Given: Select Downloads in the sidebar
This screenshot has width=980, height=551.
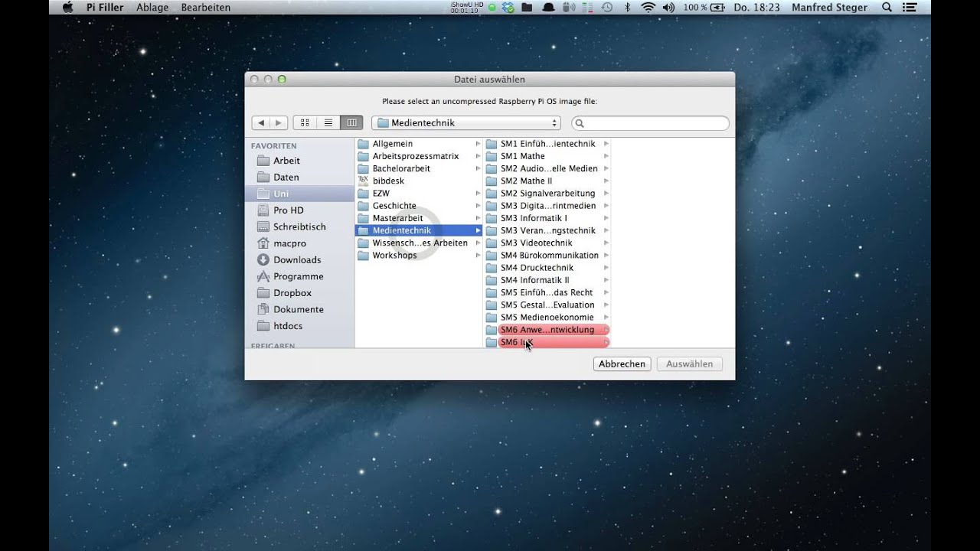Looking at the screenshot, I should [x=299, y=259].
